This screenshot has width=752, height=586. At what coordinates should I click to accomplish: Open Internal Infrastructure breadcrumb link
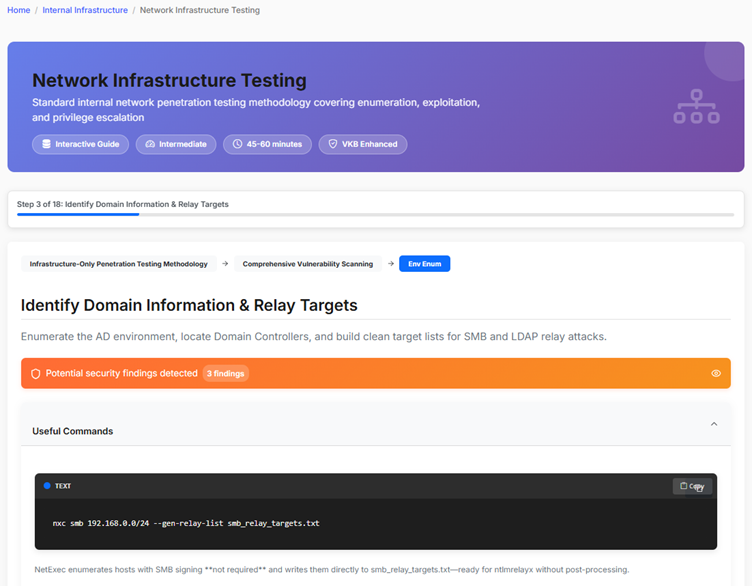85,10
